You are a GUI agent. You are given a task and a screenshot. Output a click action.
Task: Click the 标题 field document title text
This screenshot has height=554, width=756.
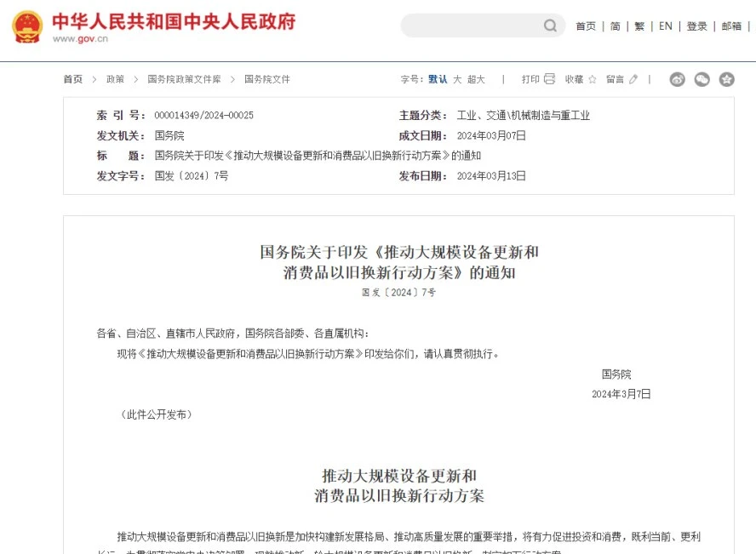click(x=318, y=156)
